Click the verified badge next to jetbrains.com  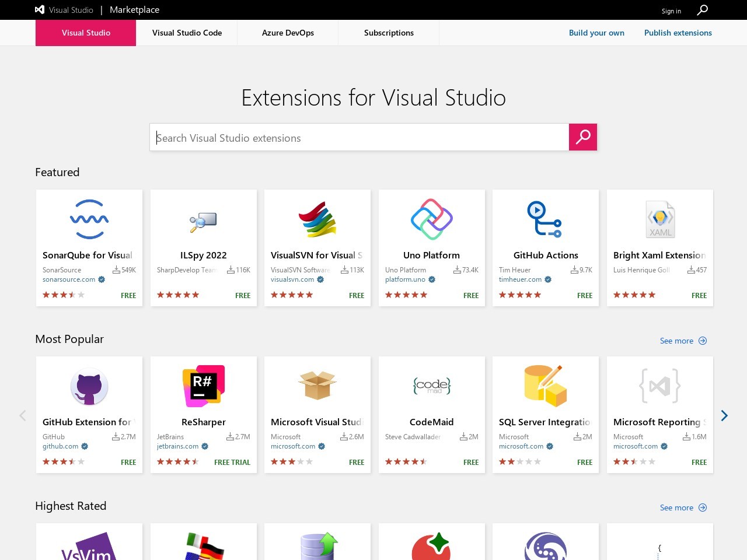(x=205, y=446)
